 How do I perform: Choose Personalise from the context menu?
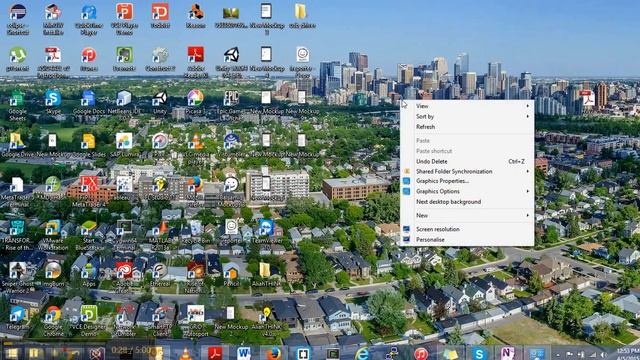point(467,240)
